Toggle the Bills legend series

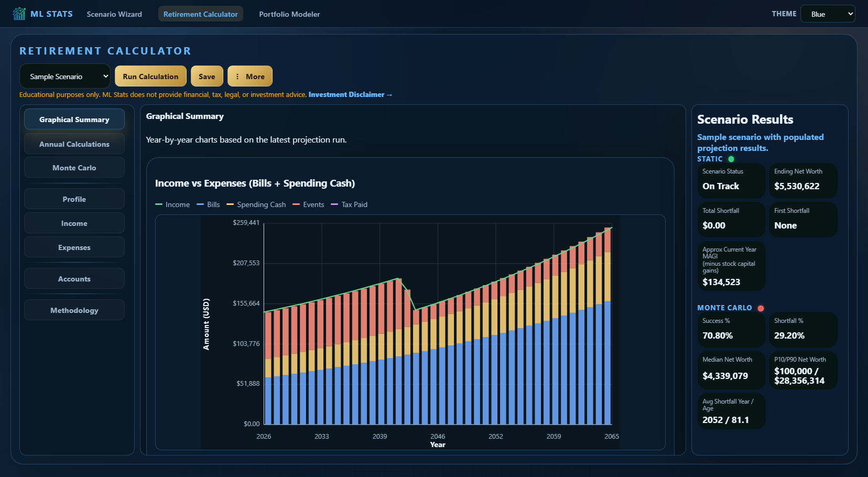[x=209, y=204]
